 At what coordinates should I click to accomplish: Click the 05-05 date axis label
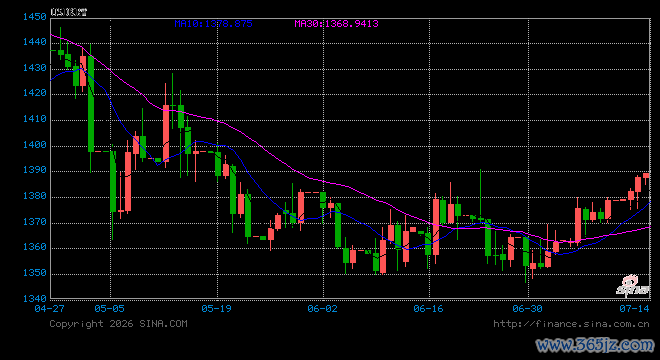click(109, 309)
